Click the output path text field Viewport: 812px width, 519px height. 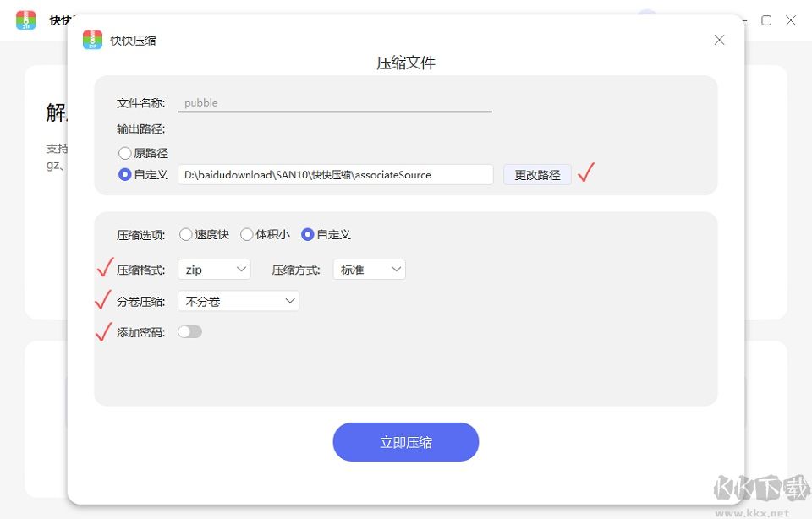335,174
